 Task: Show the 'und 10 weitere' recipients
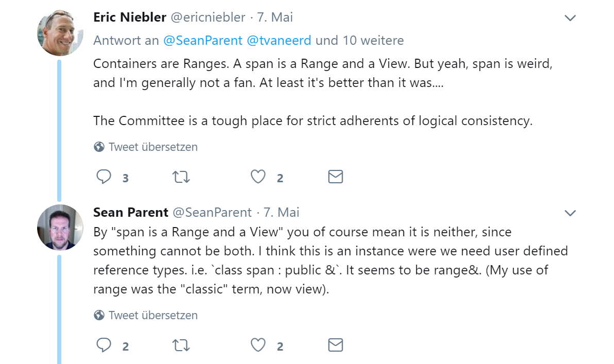click(360, 40)
